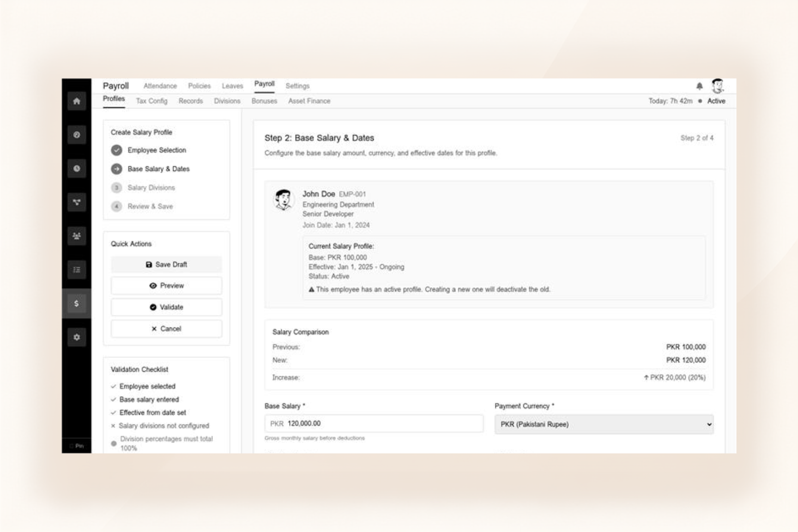Click Employee Selection completed step checkmark
Image resolution: width=798 pixels, height=532 pixels.
pyautogui.click(x=116, y=150)
